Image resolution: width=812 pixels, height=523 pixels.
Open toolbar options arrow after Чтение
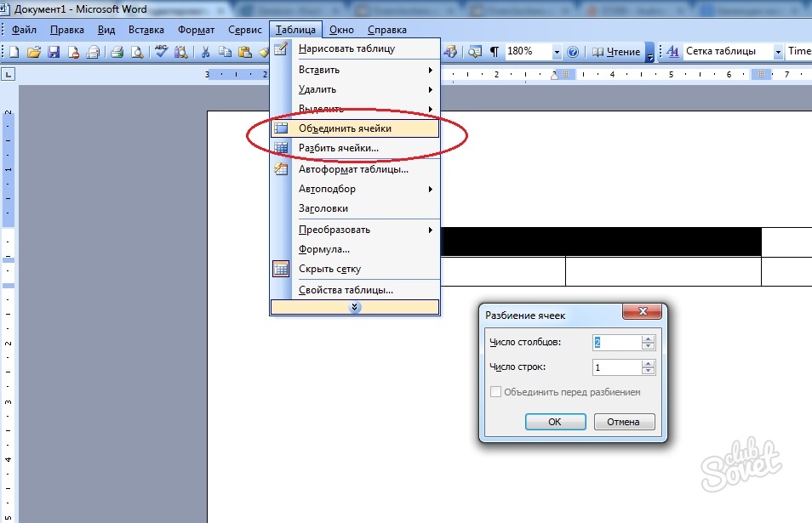click(649, 52)
